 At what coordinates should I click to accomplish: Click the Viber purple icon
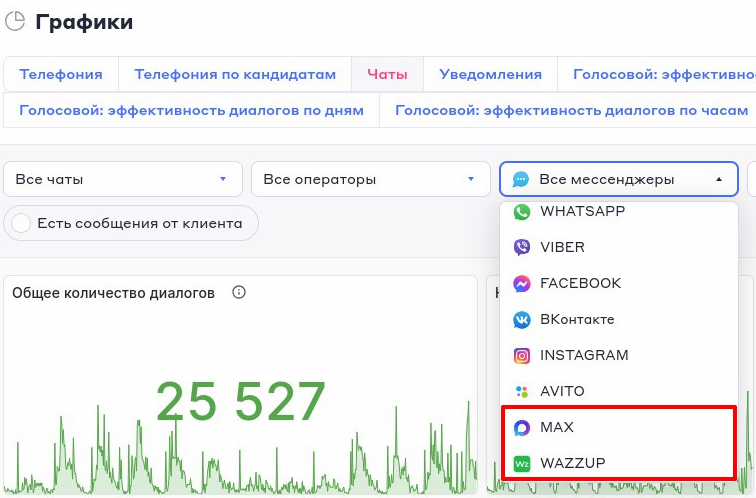tap(522, 247)
